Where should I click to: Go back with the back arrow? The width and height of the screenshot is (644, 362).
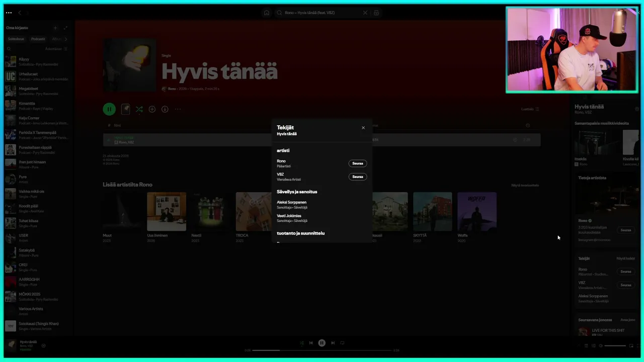(x=20, y=13)
